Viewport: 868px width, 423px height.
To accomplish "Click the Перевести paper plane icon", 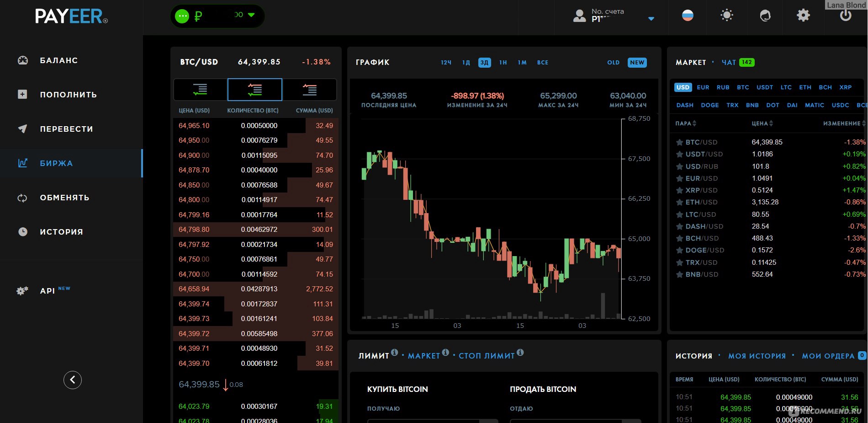I will coord(22,129).
